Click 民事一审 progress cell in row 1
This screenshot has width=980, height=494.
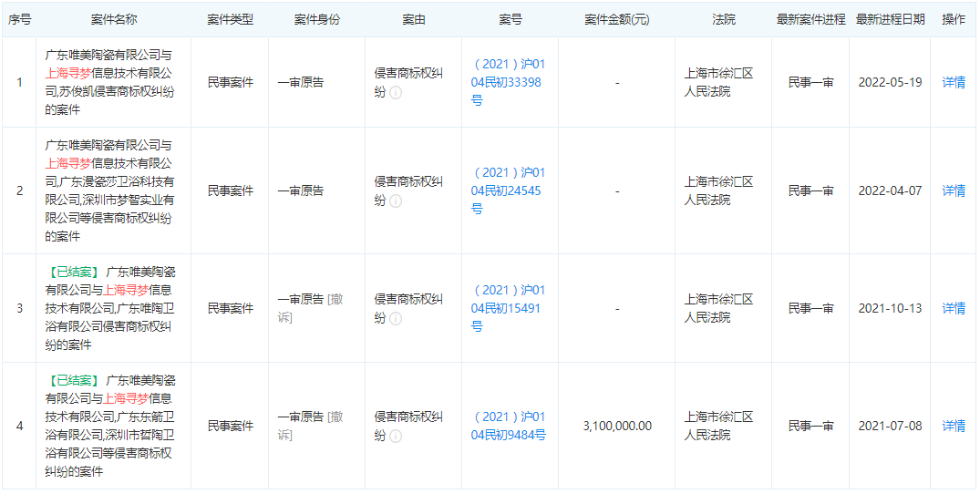point(810,82)
